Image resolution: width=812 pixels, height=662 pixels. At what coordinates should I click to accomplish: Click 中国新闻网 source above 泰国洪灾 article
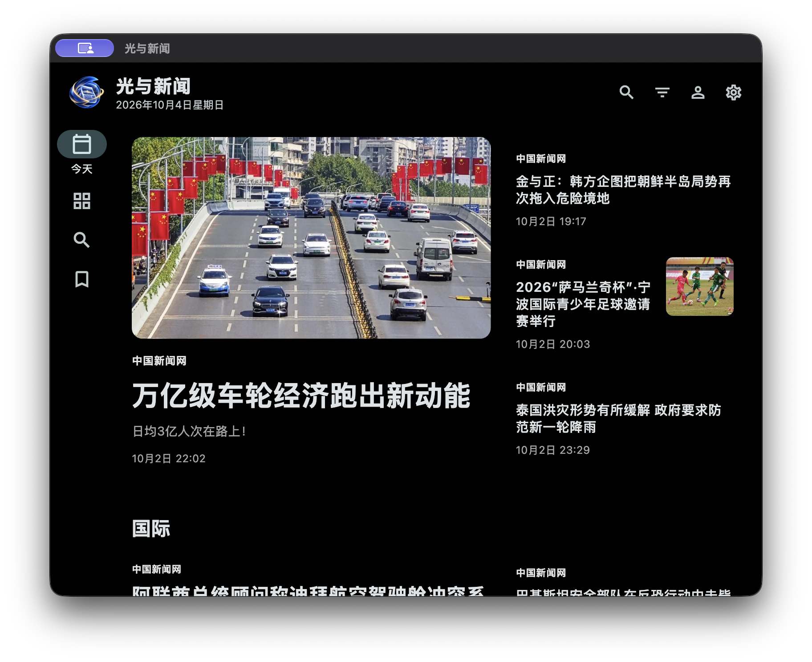pos(541,388)
